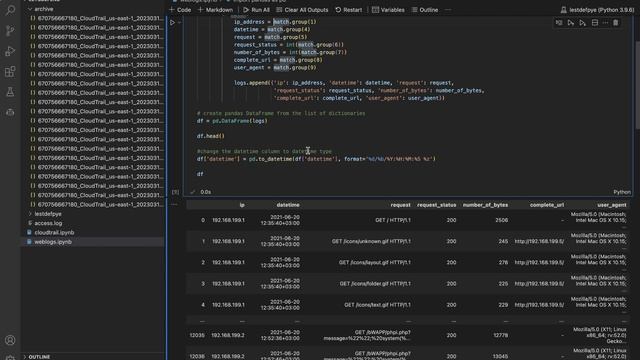This screenshot has width=640, height=360.
Task: Run the current notebook cell
Action: [x=172, y=22]
